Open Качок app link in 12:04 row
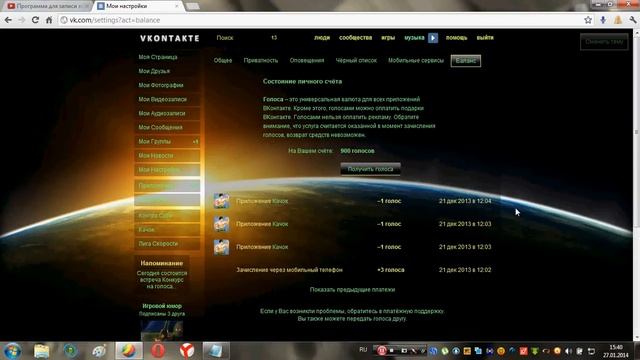Image resolution: width=640 pixels, height=360 pixels. [x=280, y=201]
